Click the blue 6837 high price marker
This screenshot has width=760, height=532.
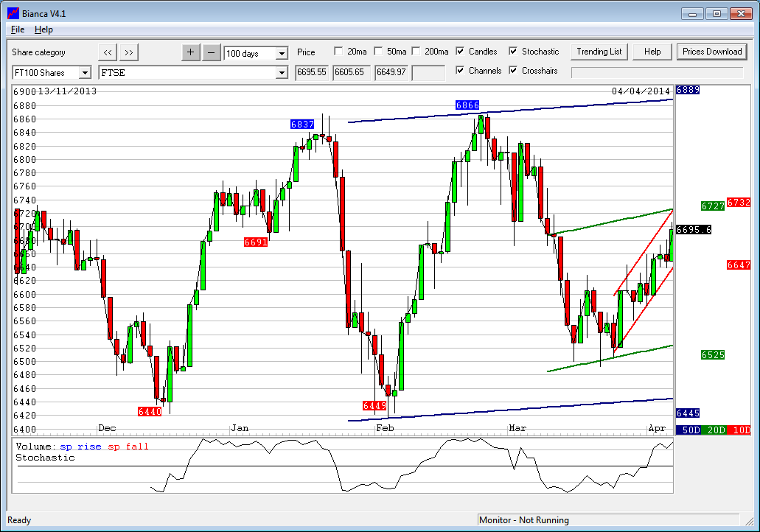tap(302, 125)
